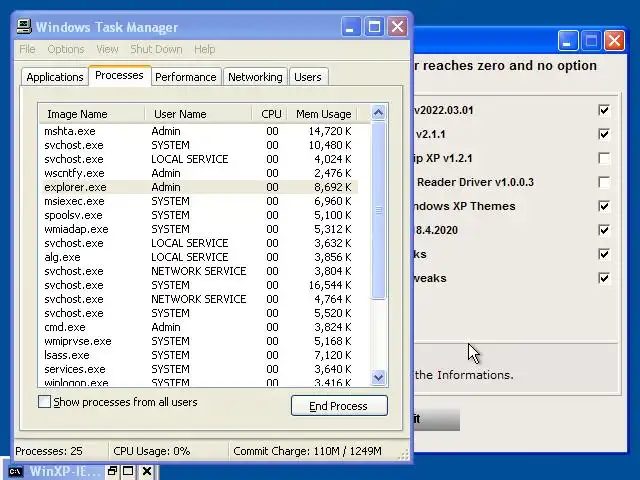
Task: Uncheck the Windows XP Themes option
Action: click(x=604, y=206)
